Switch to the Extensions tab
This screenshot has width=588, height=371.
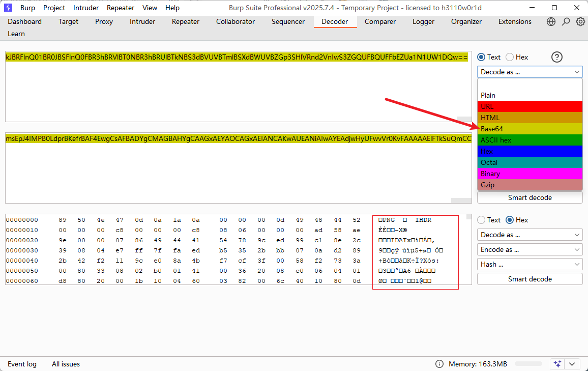(x=515, y=22)
